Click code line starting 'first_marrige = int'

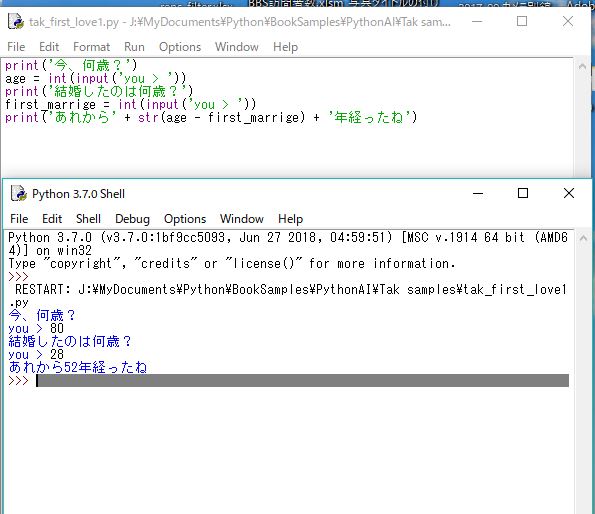[131, 104]
